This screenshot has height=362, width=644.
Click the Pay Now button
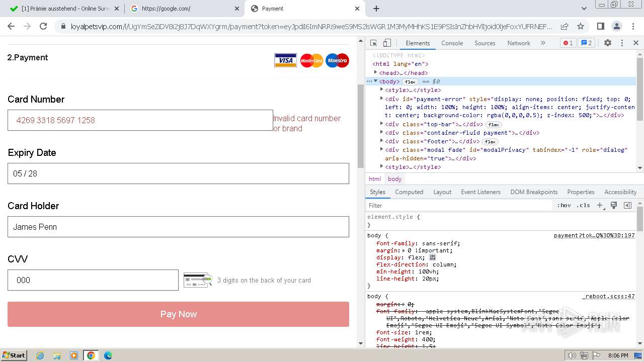pos(178,314)
